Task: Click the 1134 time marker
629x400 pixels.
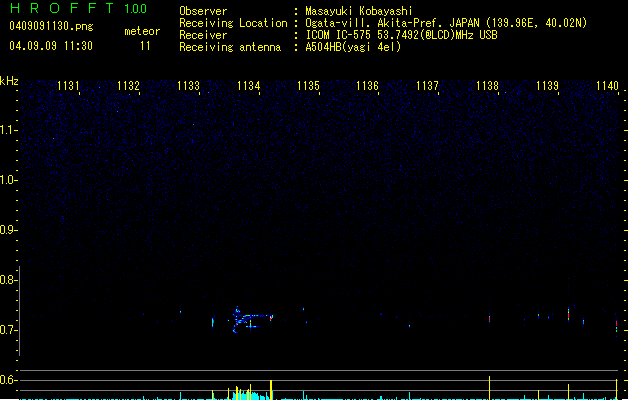Action: 248,86
